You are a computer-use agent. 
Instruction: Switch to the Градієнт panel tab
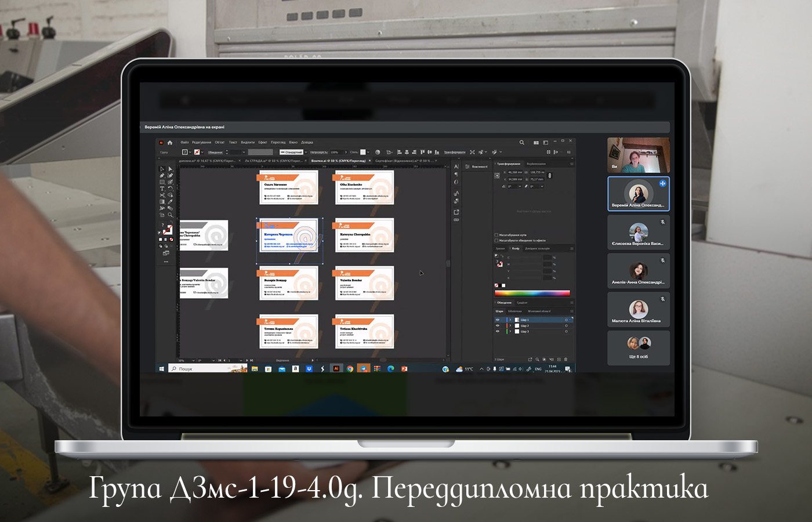[x=522, y=302]
